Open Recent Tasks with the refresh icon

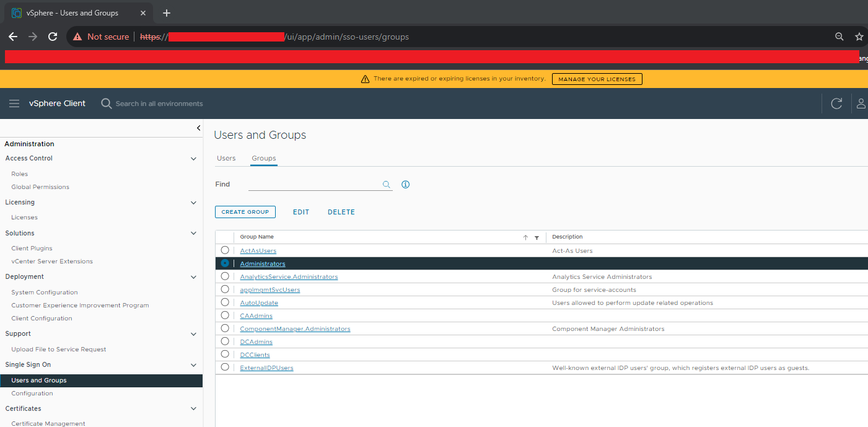pyautogui.click(x=836, y=103)
